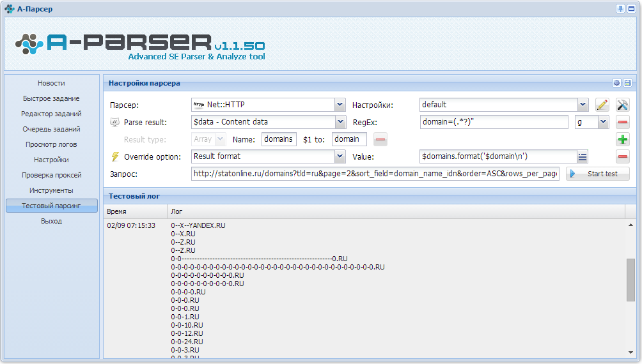Click the save icon in the Настройки парсера header

(628, 82)
